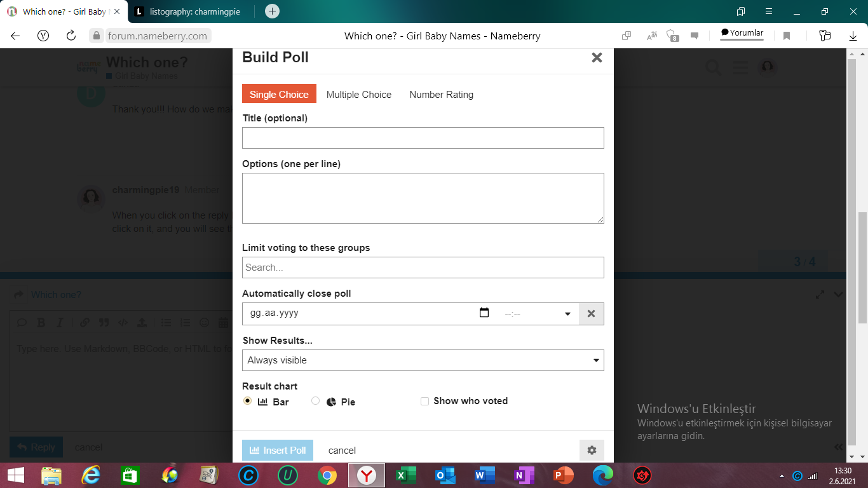868x488 pixels.
Task: Click the Limit voting groups search box
Action: (x=423, y=268)
